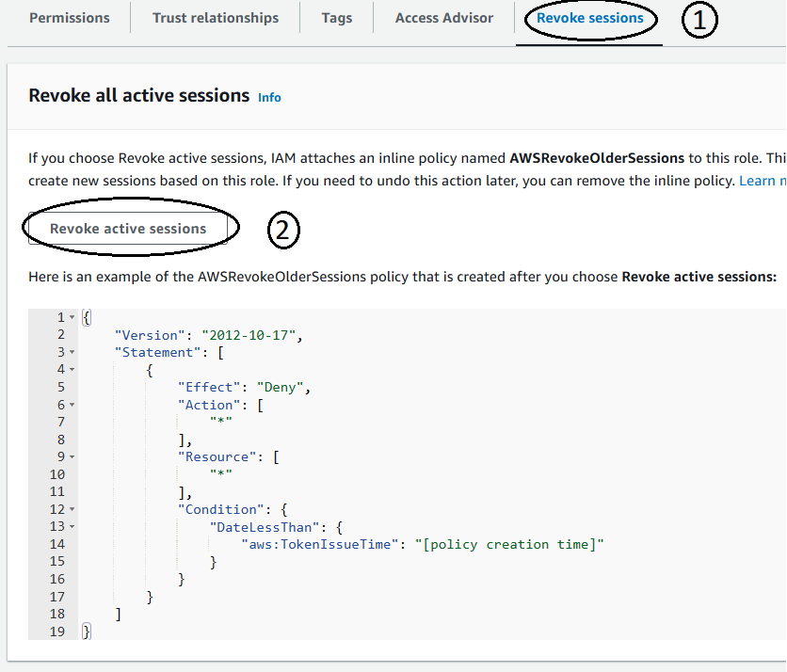
Task: Click the Learn more link
Action: tap(762, 181)
